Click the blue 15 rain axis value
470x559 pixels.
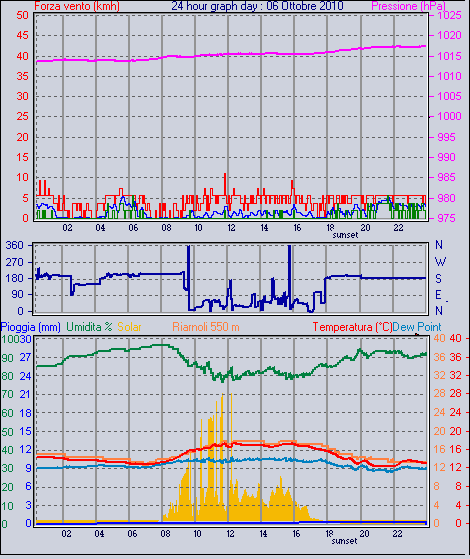[25, 431]
